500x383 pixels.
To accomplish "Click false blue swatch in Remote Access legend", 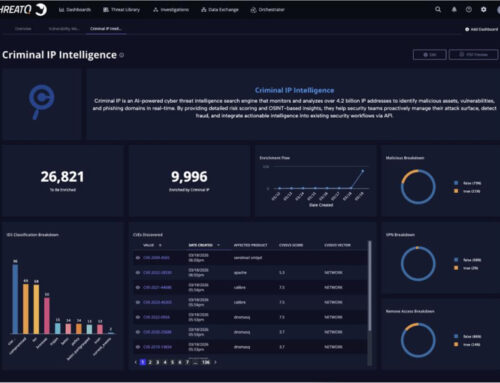I will click(x=456, y=336).
